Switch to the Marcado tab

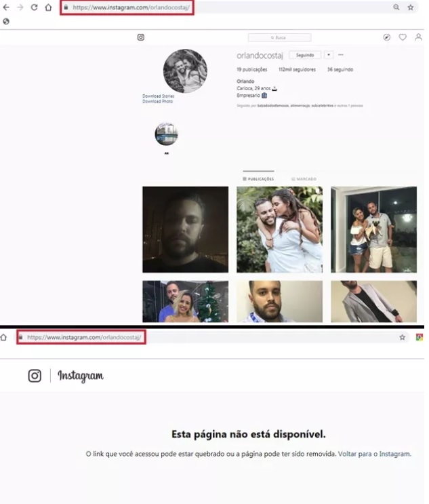[x=303, y=179]
